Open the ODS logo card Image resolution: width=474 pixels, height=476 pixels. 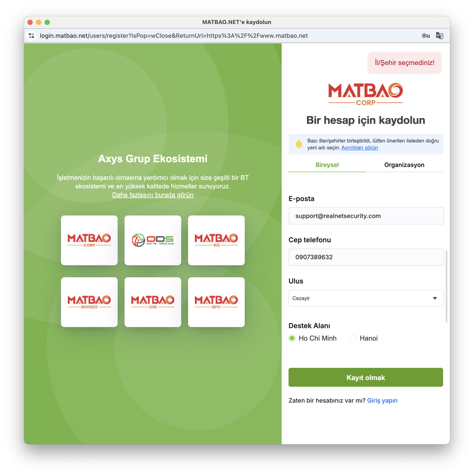click(x=153, y=240)
